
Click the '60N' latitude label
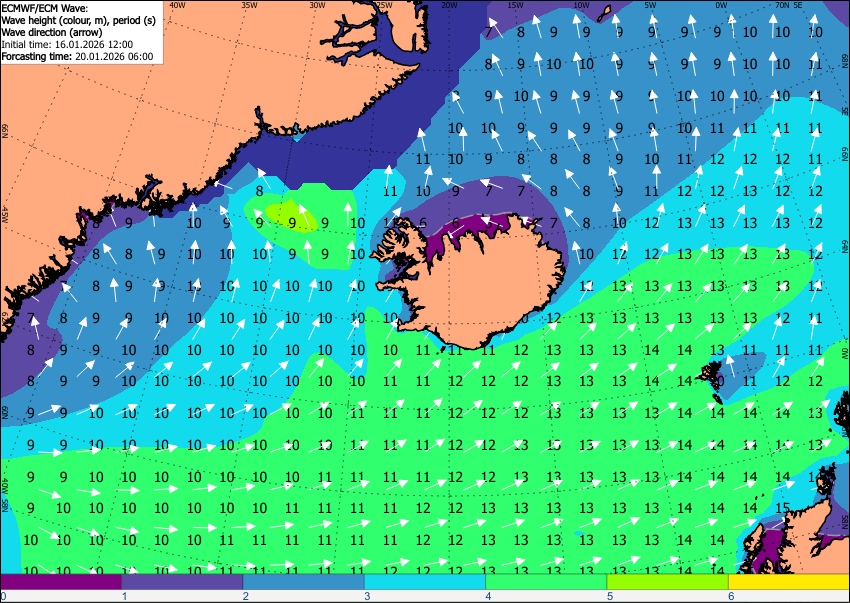[x=5, y=412]
